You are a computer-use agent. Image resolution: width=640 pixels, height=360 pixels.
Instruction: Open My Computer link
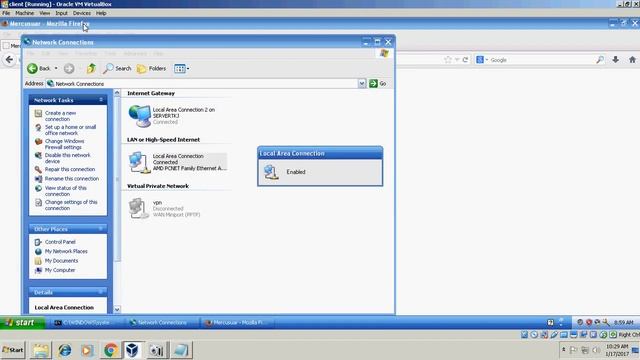point(60,270)
